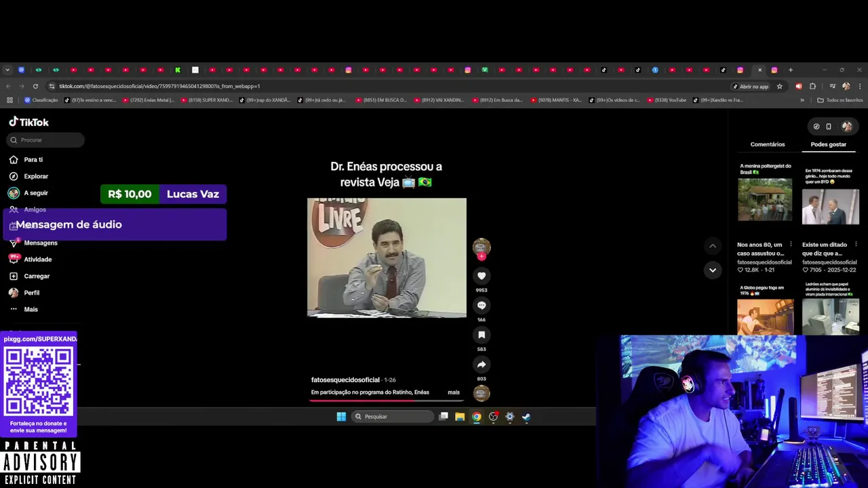Image resolution: width=868 pixels, height=488 pixels.
Task: Open a new browser tab with the plus
Action: coord(790,70)
